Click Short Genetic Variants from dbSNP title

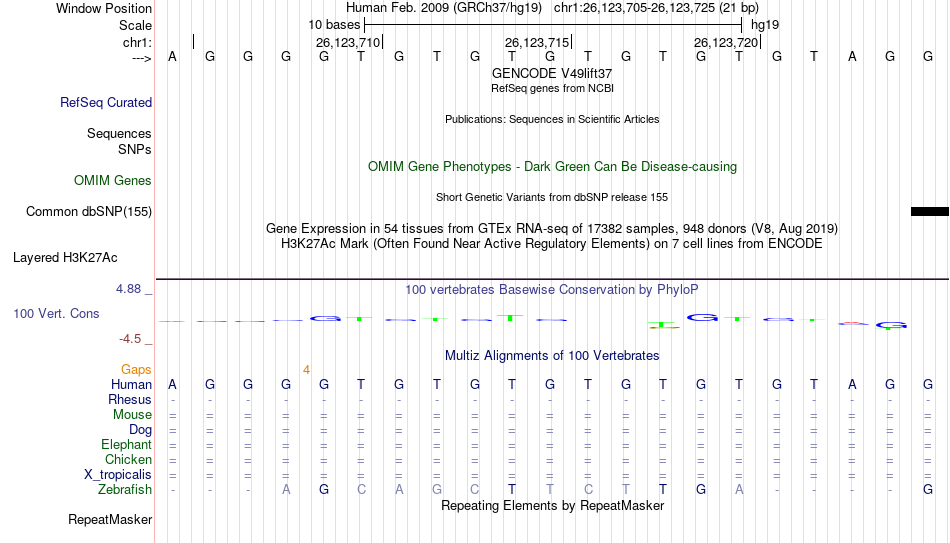click(552, 198)
